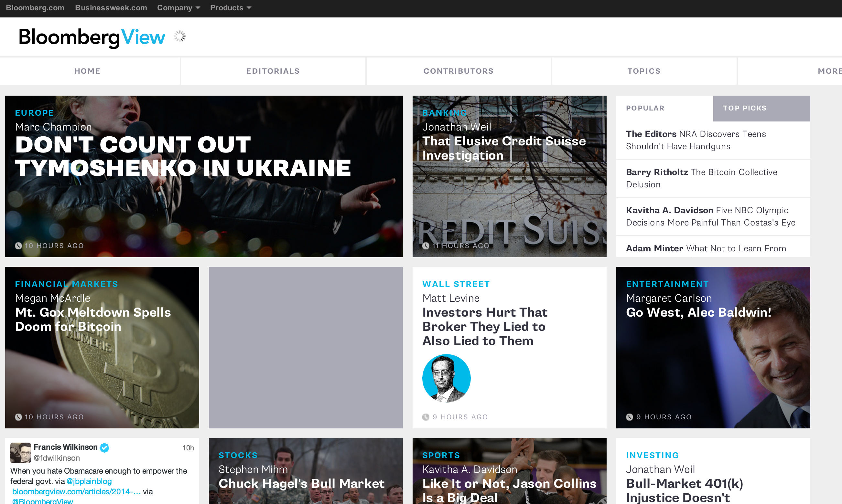Click the BANKING topic label
This screenshot has height=504, width=842.
(x=444, y=113)
